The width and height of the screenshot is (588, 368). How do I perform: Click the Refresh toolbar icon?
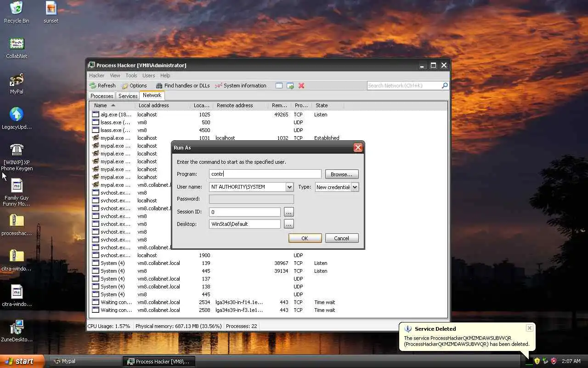102,86
